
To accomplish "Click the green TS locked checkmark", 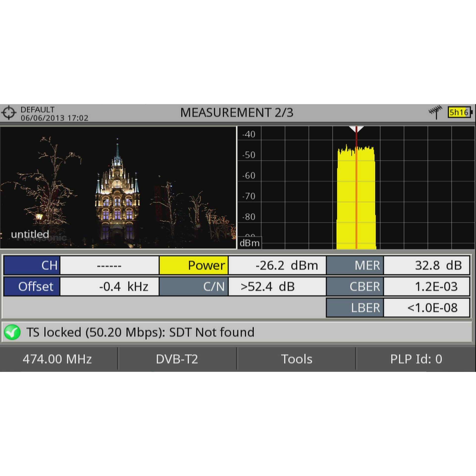I will pos(12,332).
